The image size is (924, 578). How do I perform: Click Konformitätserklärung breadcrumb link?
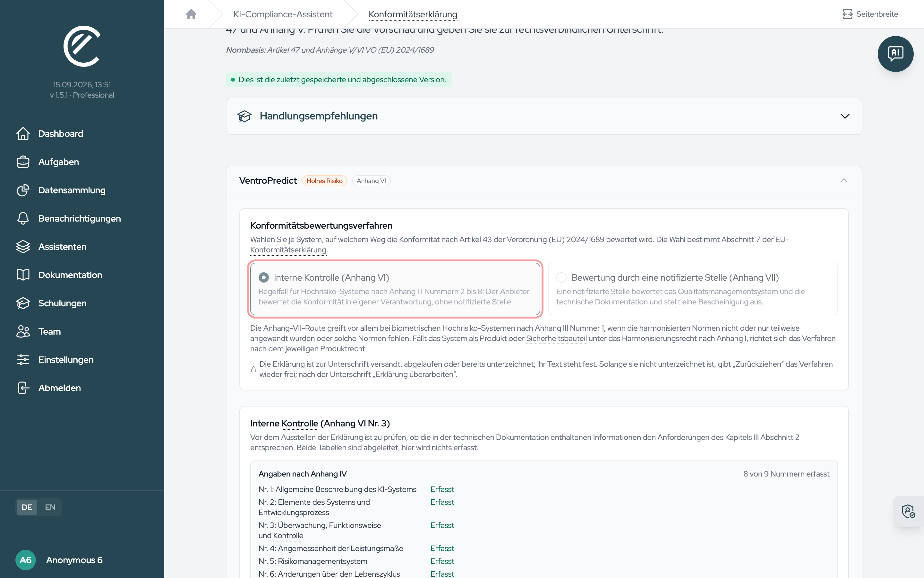point(413,14)
